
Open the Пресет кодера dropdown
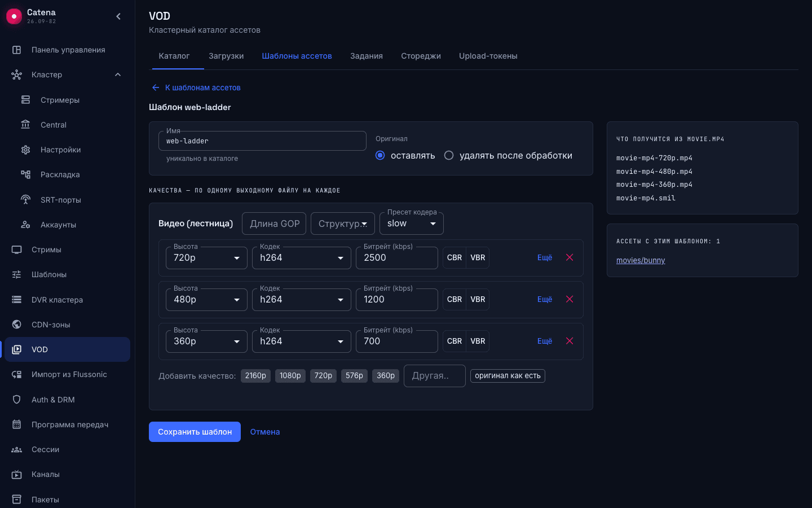point(412,224)
